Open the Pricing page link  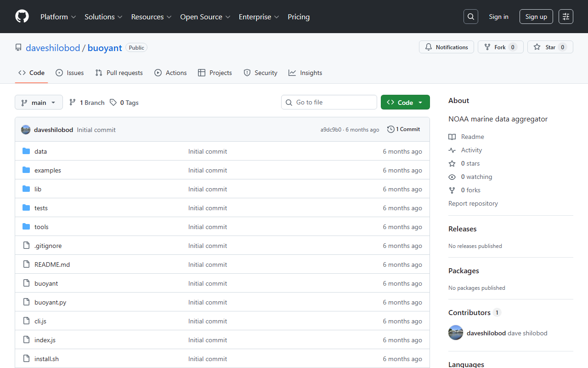tap(299, 17)
